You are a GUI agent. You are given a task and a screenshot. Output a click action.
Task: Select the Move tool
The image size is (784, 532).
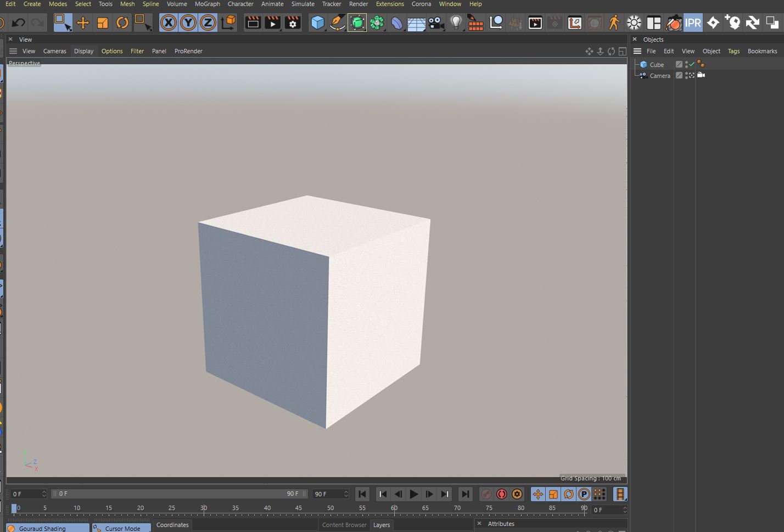click(82, 23)
